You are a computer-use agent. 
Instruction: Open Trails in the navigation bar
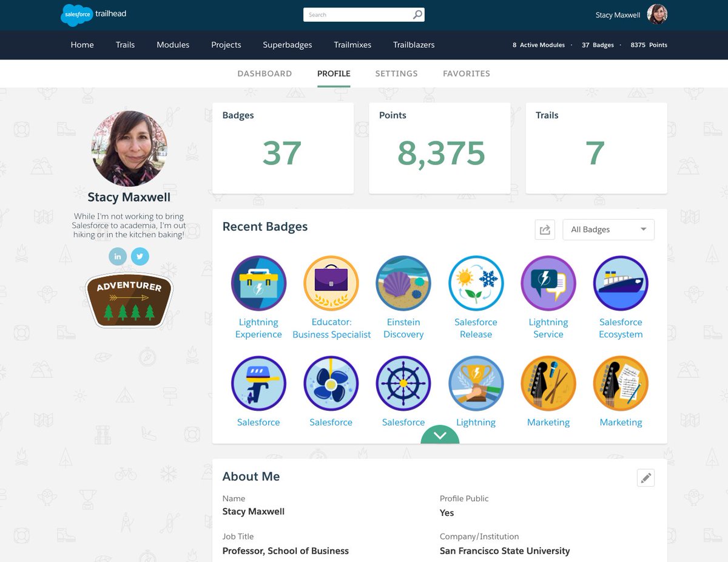coord(125,45)
